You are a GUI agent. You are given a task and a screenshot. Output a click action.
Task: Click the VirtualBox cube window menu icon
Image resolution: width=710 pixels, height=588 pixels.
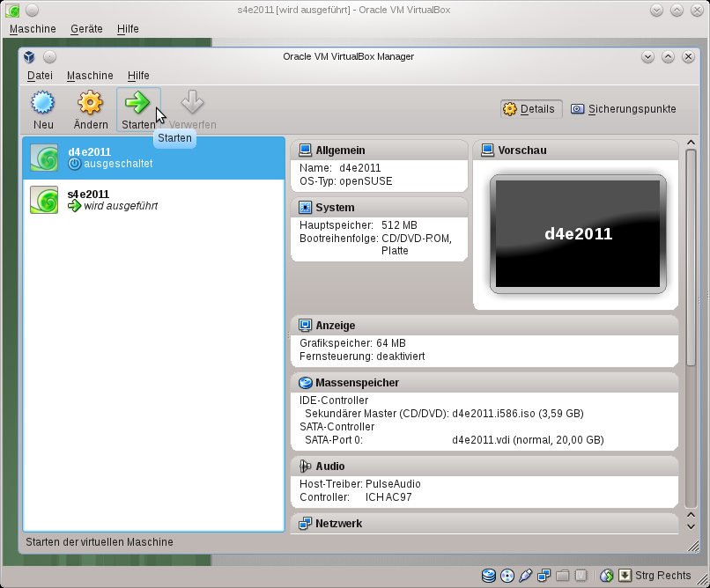29,57
